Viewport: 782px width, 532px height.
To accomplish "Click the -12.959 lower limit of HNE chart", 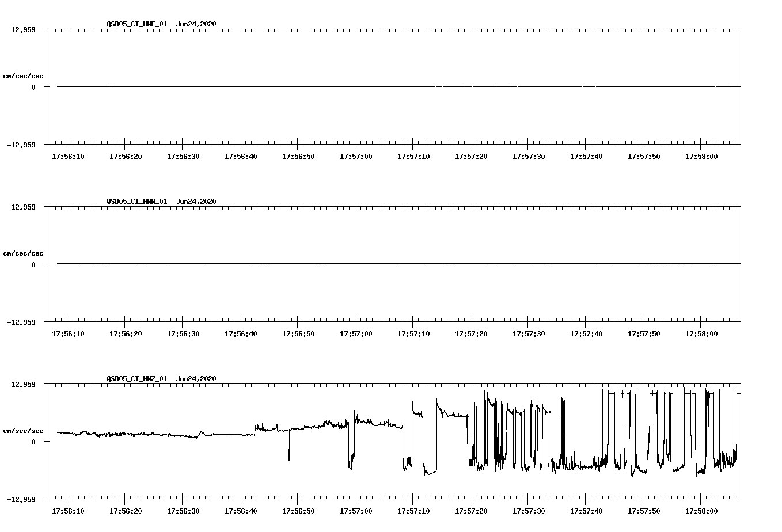I will pyautogui.click(x=21, y=145).
